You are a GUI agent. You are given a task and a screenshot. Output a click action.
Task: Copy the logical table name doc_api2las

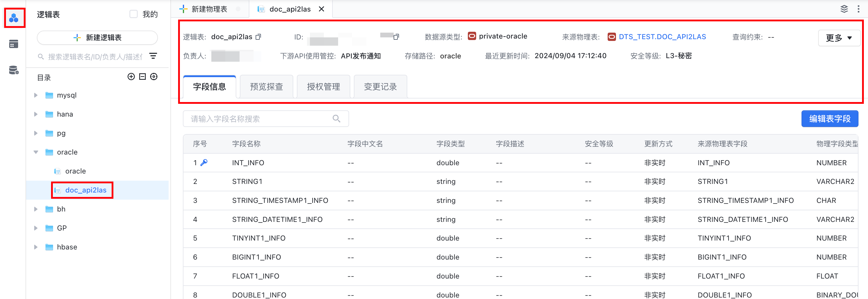(259, 37)
